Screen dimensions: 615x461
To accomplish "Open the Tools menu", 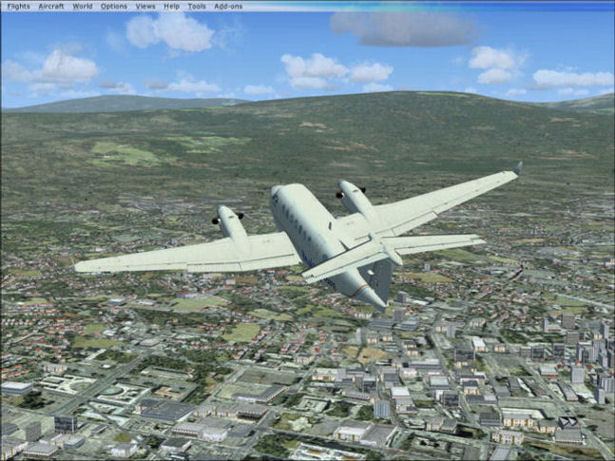I will pyautogui.click(x=197, y=6).
